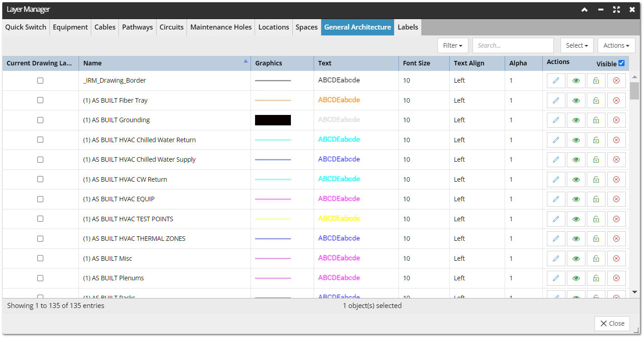The width and height of the screenshot is (644, 338).
Task: Click the black Grounding graphics swatch
Action: pyautogui.click(x=273, y=120)
